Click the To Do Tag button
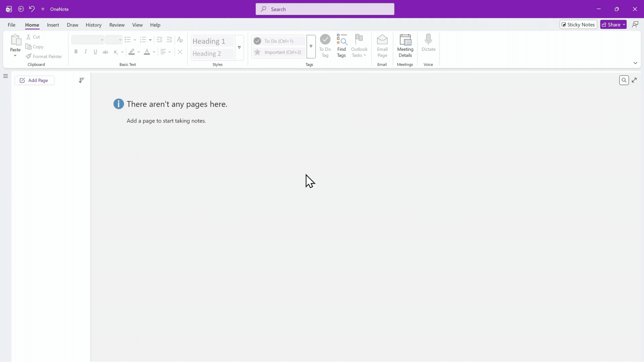Image resolution: width=644 pixels, height=362 pixels. [325, 46]
